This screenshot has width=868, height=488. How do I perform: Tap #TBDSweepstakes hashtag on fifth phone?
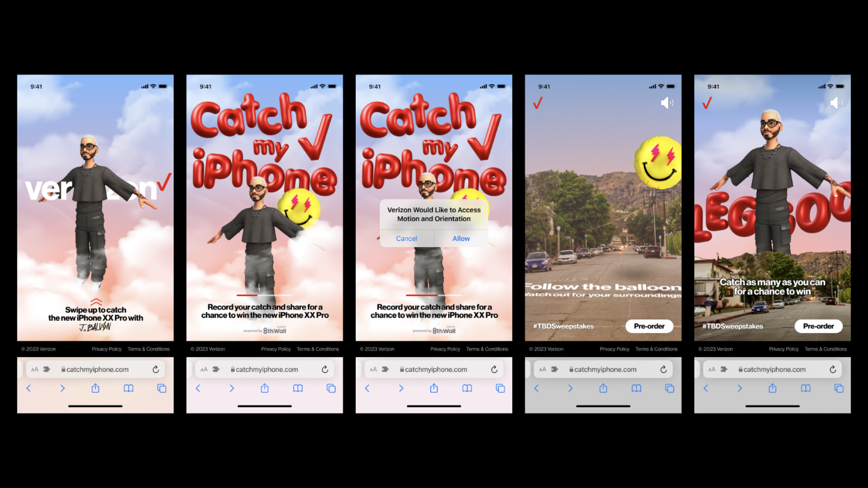point(733,326)
